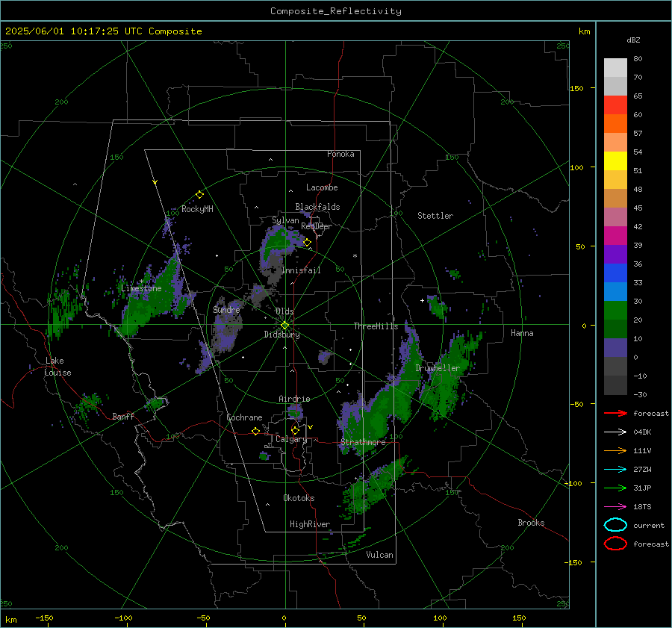Select the orange 111V arrow symbol
Screen dimensions: 672x628
(x=615, y=450)
